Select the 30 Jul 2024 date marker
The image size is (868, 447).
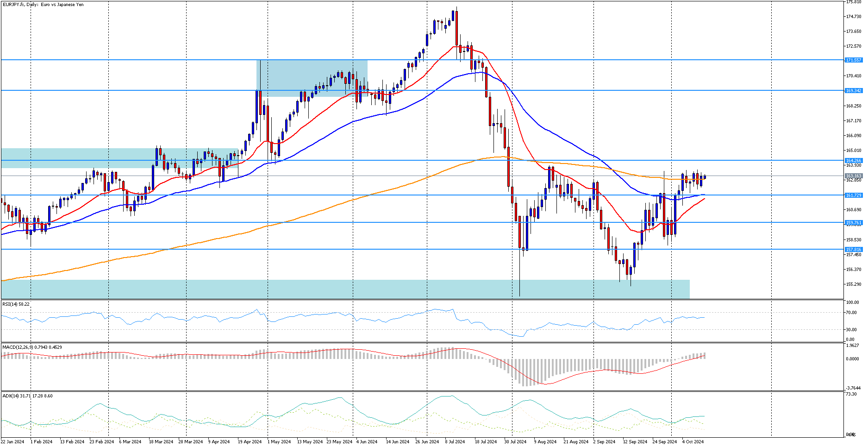(515, 442)
